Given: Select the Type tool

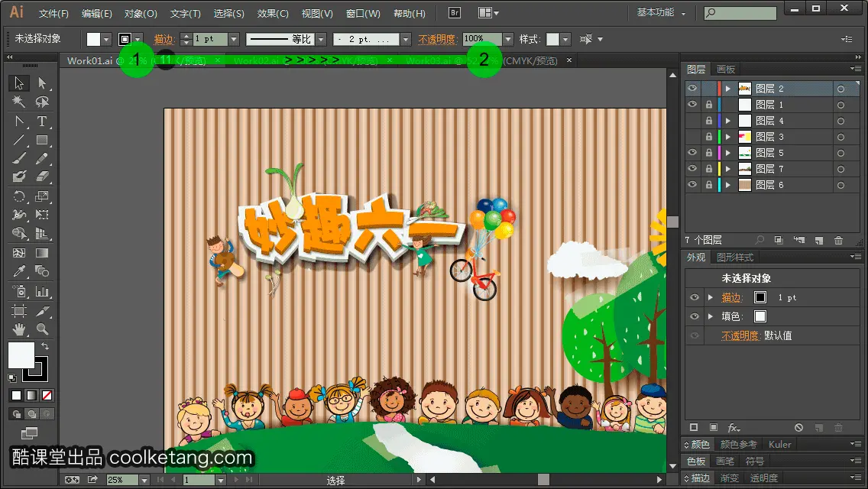Looking at the screenshot, I should 42,121.
